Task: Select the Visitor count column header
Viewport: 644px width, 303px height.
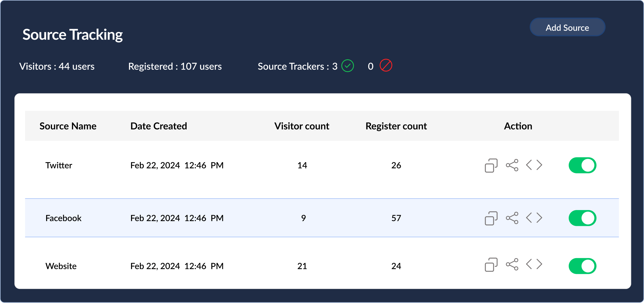Action: [301, 126]
